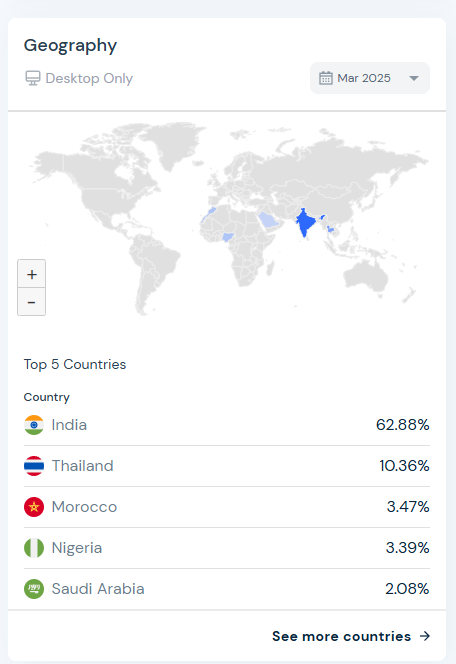The height and width of the screenshot is (664, 456).
Task: Click the calendar icon beside Mar 2025
Action: point(326,78)
